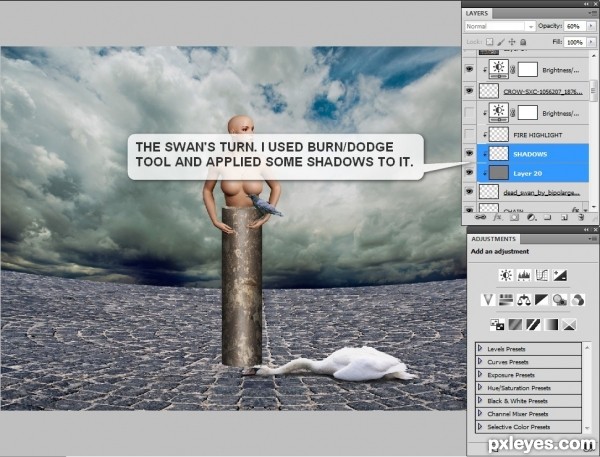Add a Channel Mixer adjustment
Viewport: 600px width, 457px height.
point(577,300)
